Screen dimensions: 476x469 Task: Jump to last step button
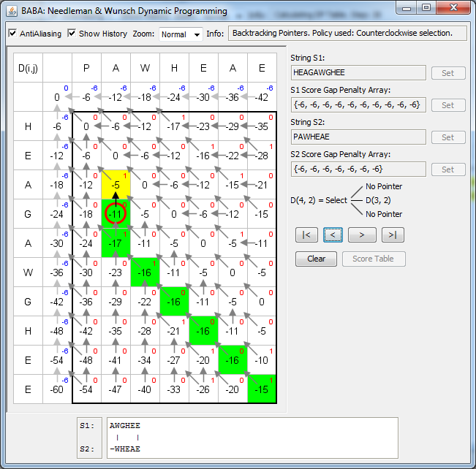pos(392,234)
